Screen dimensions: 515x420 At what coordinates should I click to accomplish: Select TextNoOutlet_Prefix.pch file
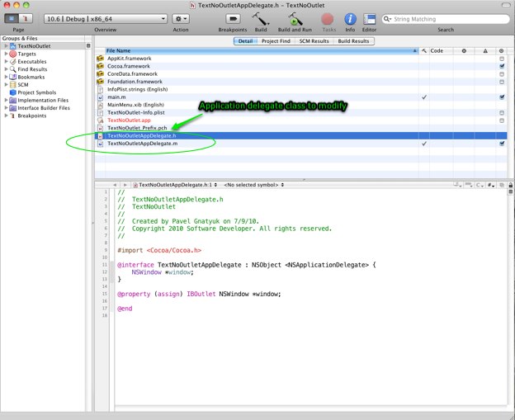pyautogui.click(x=137, y=128)
